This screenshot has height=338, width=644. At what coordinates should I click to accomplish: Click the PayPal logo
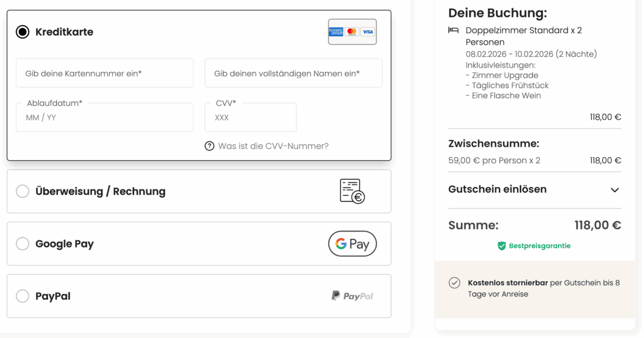tap(352, 296)
